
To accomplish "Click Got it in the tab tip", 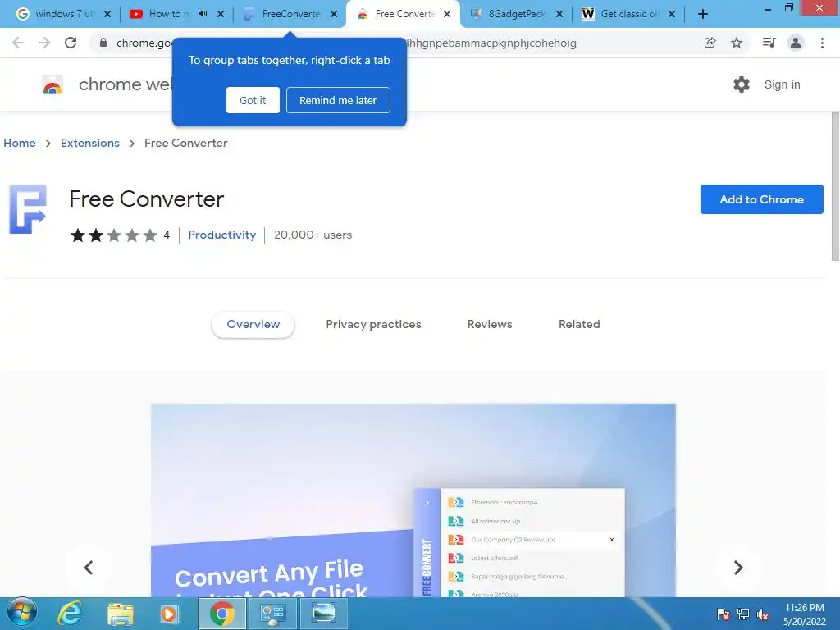I will coord(253,100).
